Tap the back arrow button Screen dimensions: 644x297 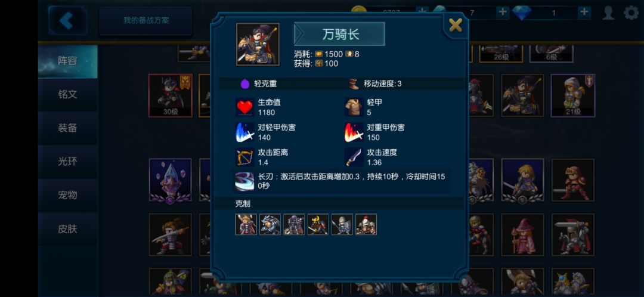[x=68, y=20]
